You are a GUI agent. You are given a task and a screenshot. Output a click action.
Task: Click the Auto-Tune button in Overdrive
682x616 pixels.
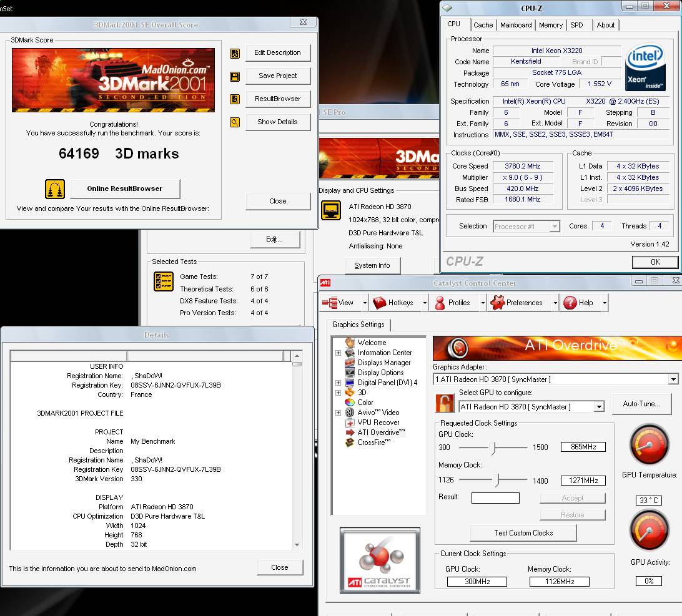641,404
